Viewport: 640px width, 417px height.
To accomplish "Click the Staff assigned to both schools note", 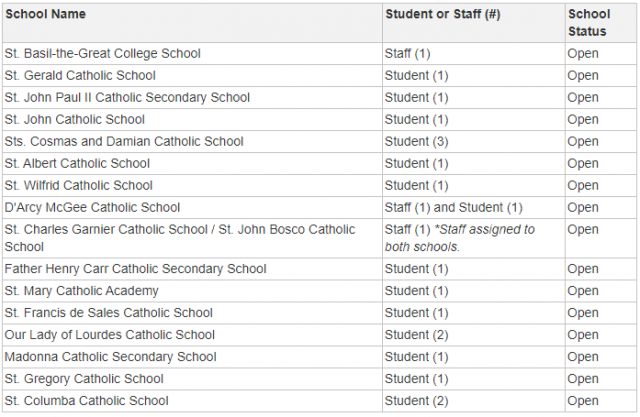I will 460,238.
